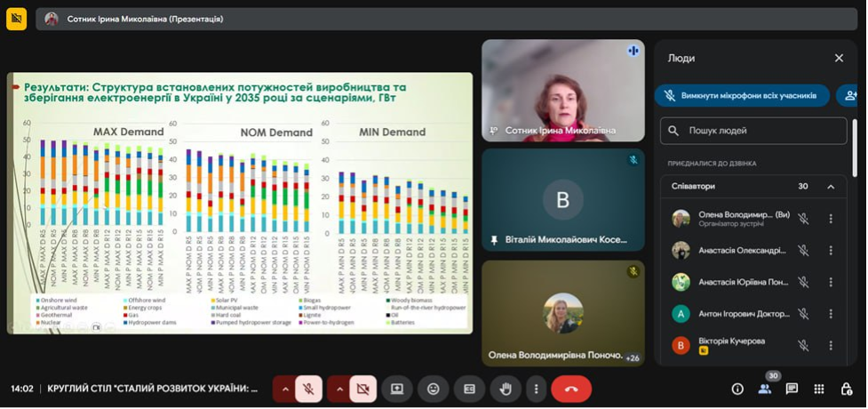Turn on captions in bottom bar

click(469, 389)
